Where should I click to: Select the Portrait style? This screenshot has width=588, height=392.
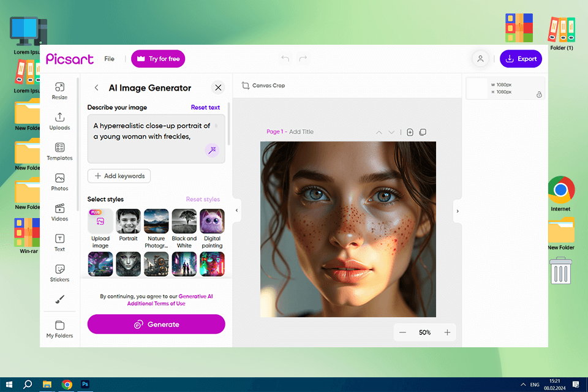[x=128, y=225]
